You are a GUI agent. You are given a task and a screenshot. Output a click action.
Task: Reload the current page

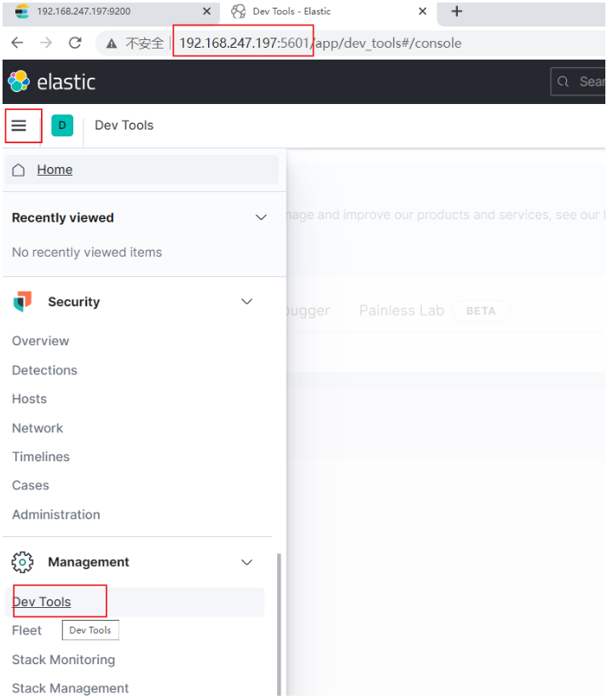point(75,43)
